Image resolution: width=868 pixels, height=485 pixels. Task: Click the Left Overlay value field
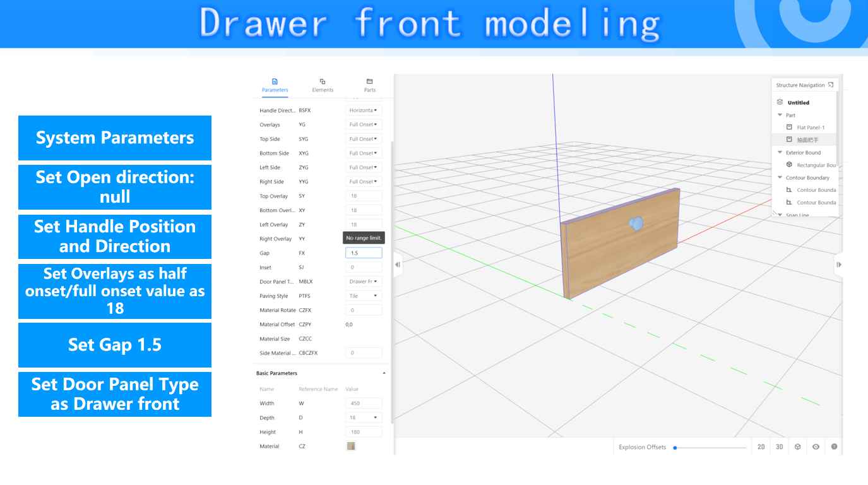[x=364, y=224]
